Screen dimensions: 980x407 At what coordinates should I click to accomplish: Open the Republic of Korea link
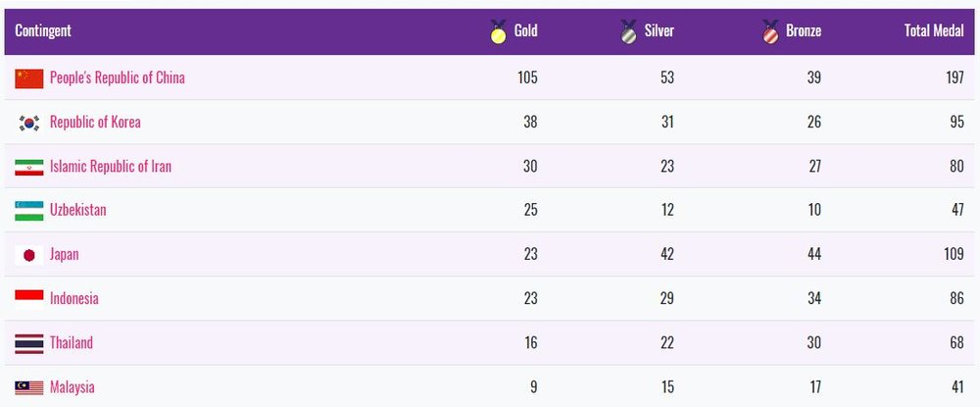point(95,122)
